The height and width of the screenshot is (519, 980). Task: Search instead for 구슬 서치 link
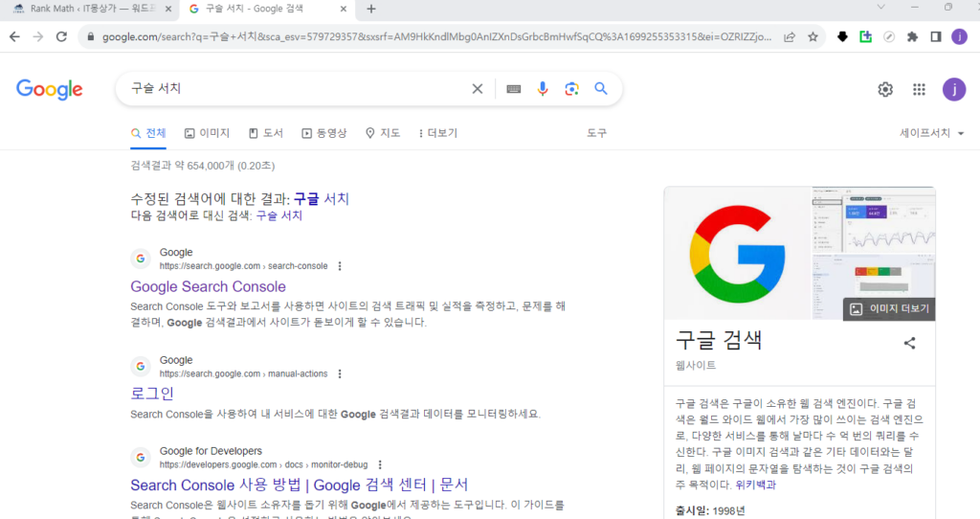click(279, 215)
